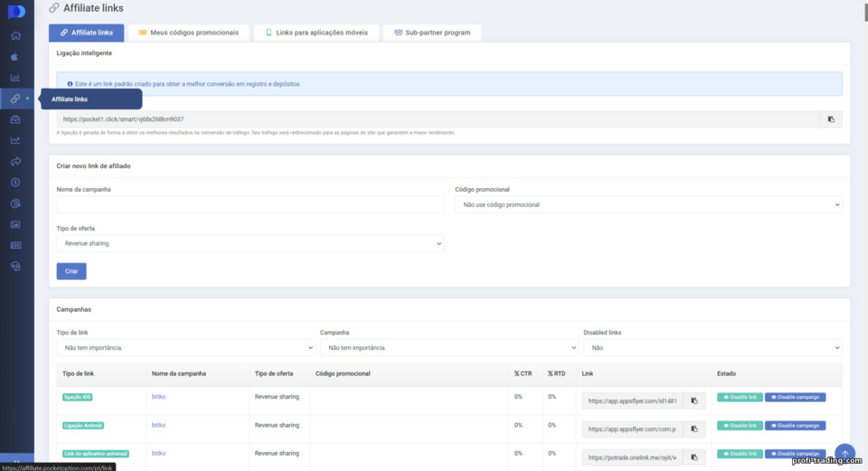Open the Código promocional dropdown
Screen dimensions: 868x471
coord(649,205)
